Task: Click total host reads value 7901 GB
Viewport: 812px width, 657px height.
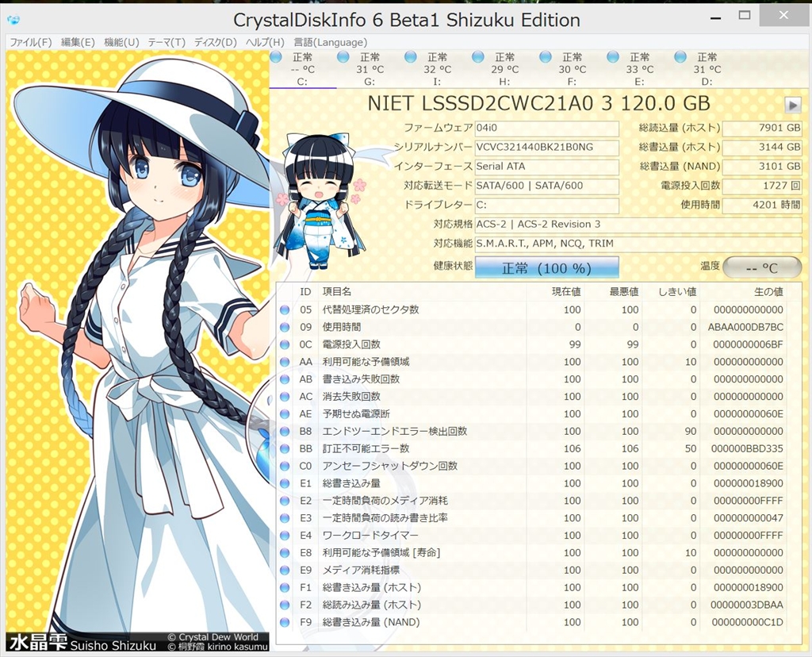Action: [x=762, y=128]
